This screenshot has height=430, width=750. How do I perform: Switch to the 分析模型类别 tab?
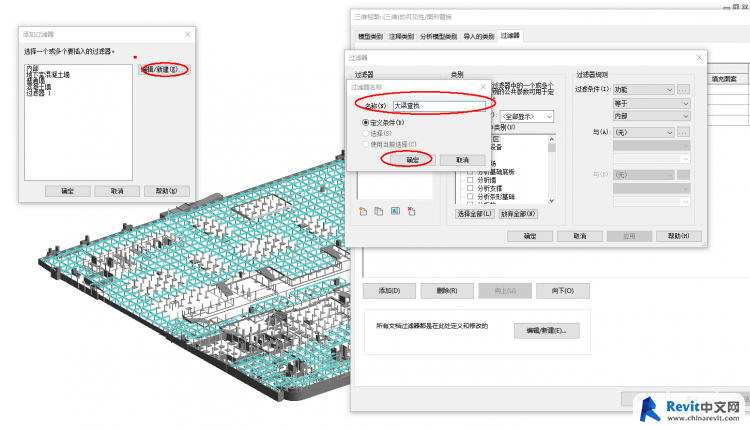pyautogui.click(x=438, y=36)
